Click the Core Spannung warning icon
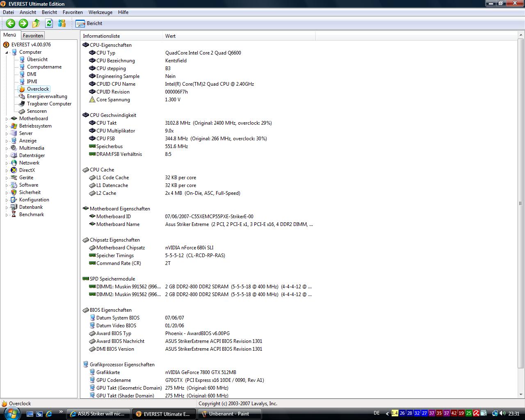525x420 pixels. coord(92,100)
